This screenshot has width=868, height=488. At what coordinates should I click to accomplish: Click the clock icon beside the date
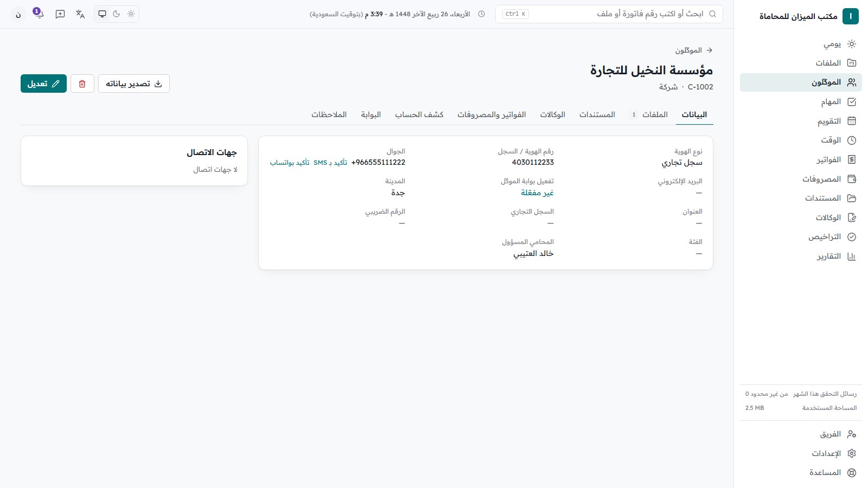coord(481,14)
